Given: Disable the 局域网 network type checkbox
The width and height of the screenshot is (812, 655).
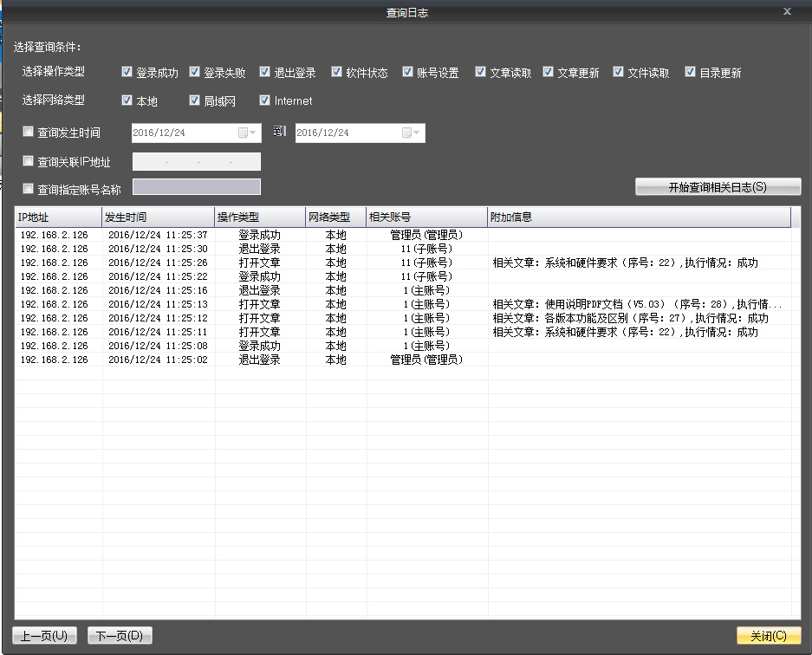Looking at the screenshot, I should 195,101.
